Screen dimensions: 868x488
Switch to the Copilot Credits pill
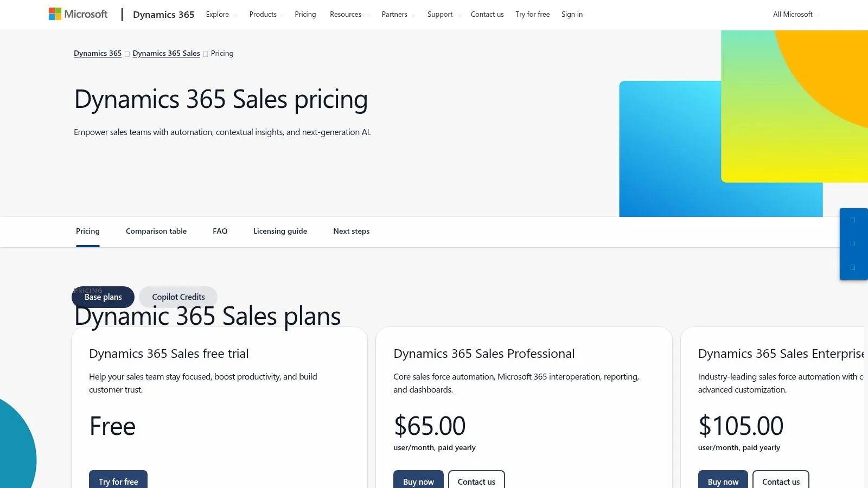(178, 297)
